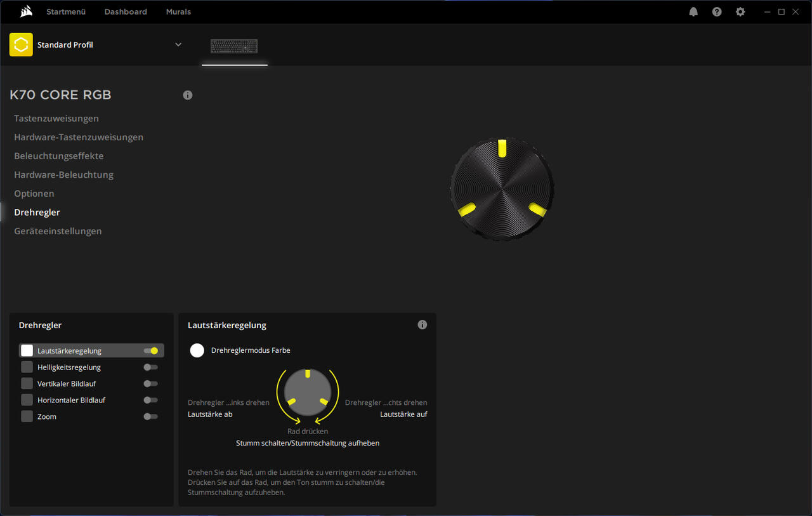This screenshot has width=812, height=516.
Task: Click the yellow Standard Profil hexagon icon
Action: tap(21, 44)
